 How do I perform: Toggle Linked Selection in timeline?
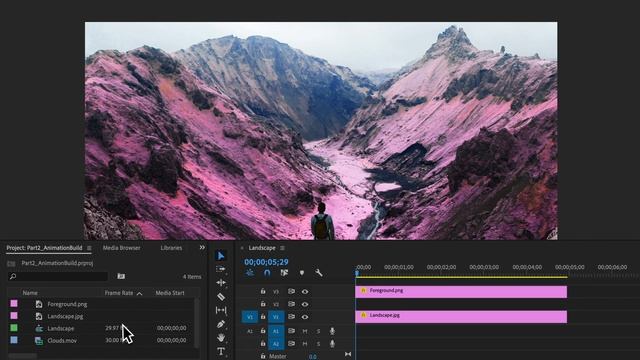(x=284, y=273)
